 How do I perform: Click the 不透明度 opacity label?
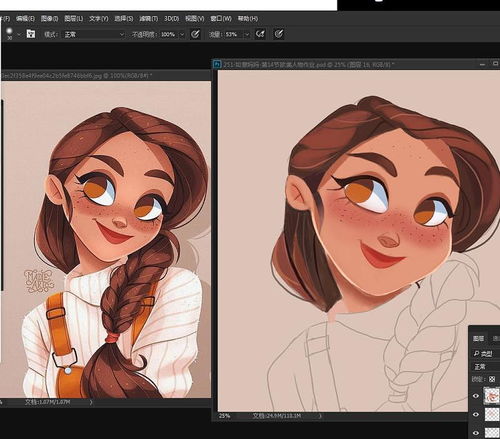tap(145, 34)
